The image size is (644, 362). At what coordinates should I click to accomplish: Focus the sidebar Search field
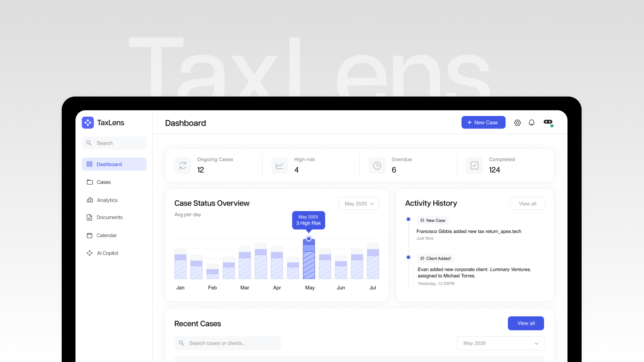tap(114, 143)
